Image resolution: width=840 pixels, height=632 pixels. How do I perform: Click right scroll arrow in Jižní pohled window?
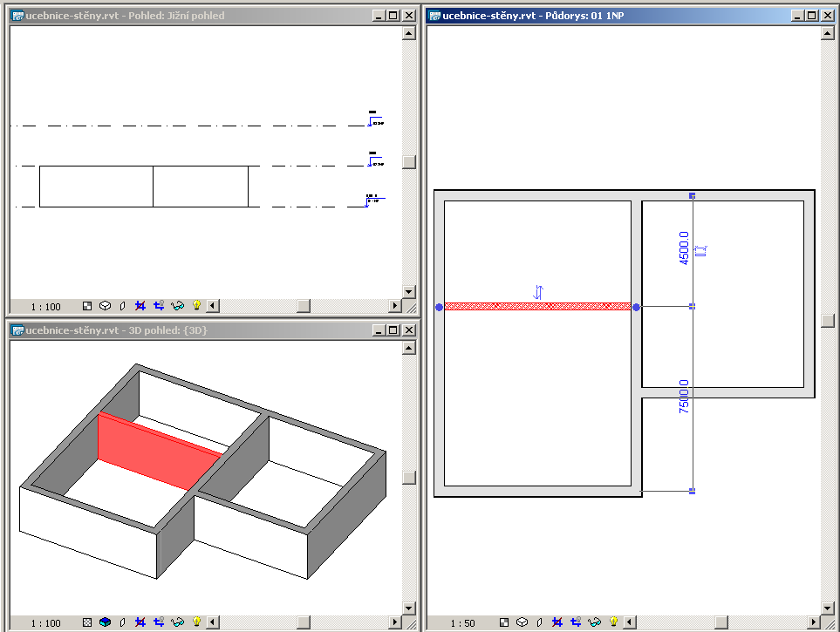(395, 306)
